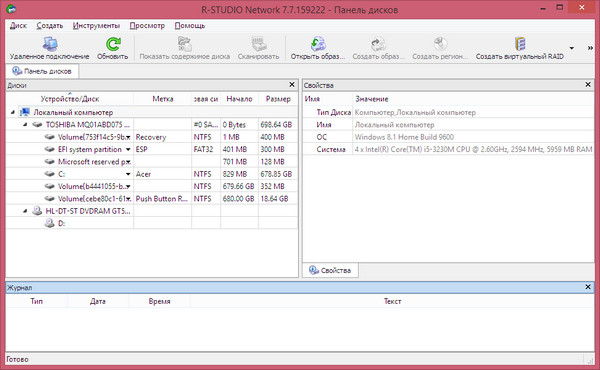Click the Создать виртуальный RAID icon
The height and width of the screenshot is (370, 600).
pos(520,44)
